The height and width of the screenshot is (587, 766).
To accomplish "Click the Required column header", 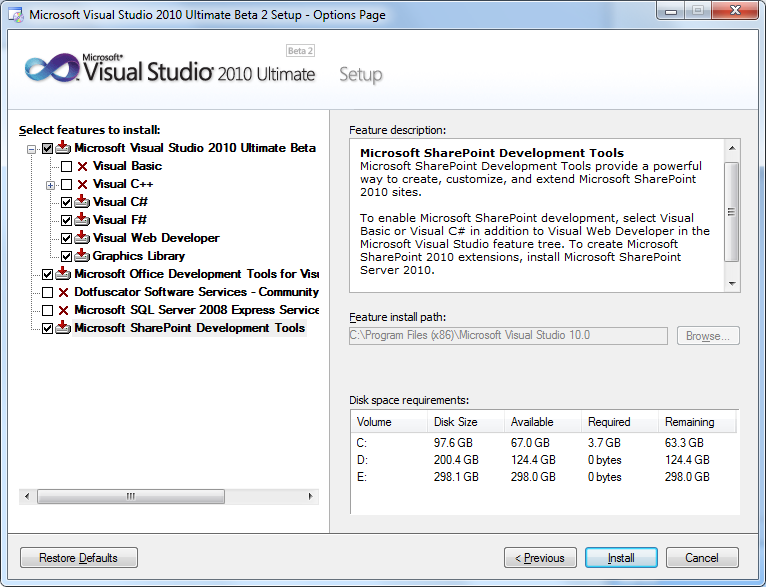I will [x=620, y=422].
